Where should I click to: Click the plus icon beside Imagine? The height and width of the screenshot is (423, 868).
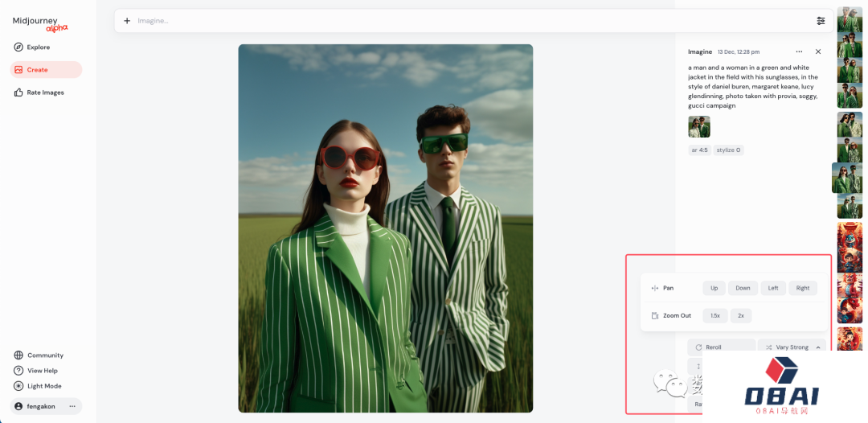pyautogui.click(x=127, y=21)
